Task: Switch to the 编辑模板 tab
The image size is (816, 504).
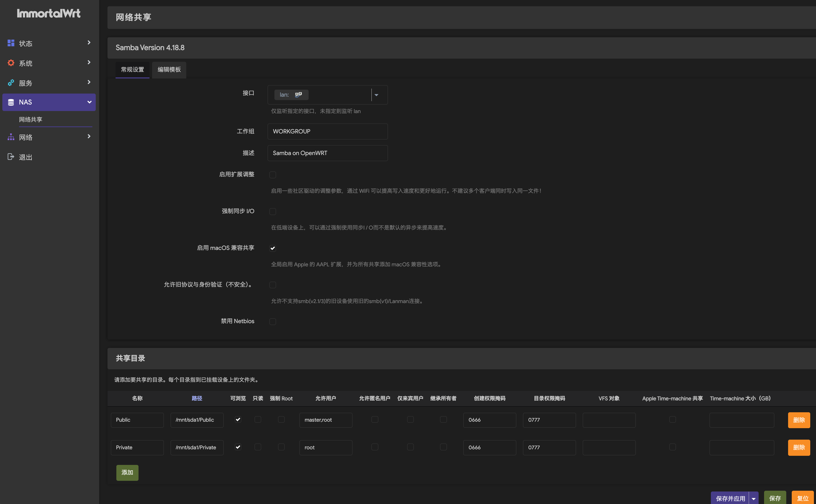Action: coord(169,70)
